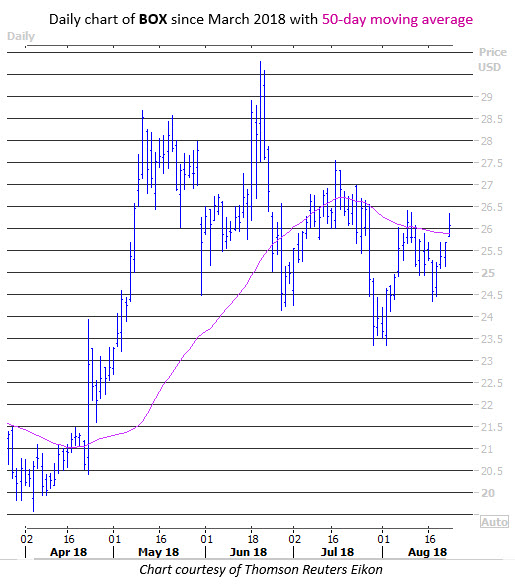Click the 16 date tick above Apr 18
The image size is (515, 584).
tap(69, 539)
